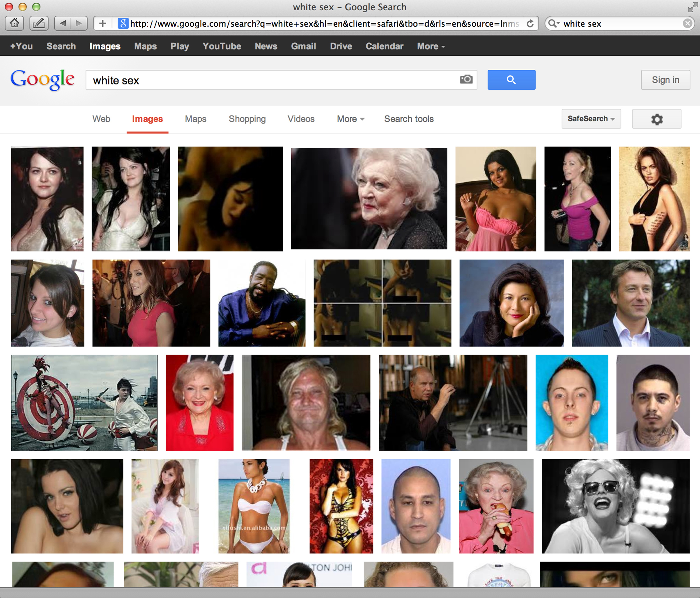
Task: Click the camera search-by-image icon
Action: (x=466, y=79)
